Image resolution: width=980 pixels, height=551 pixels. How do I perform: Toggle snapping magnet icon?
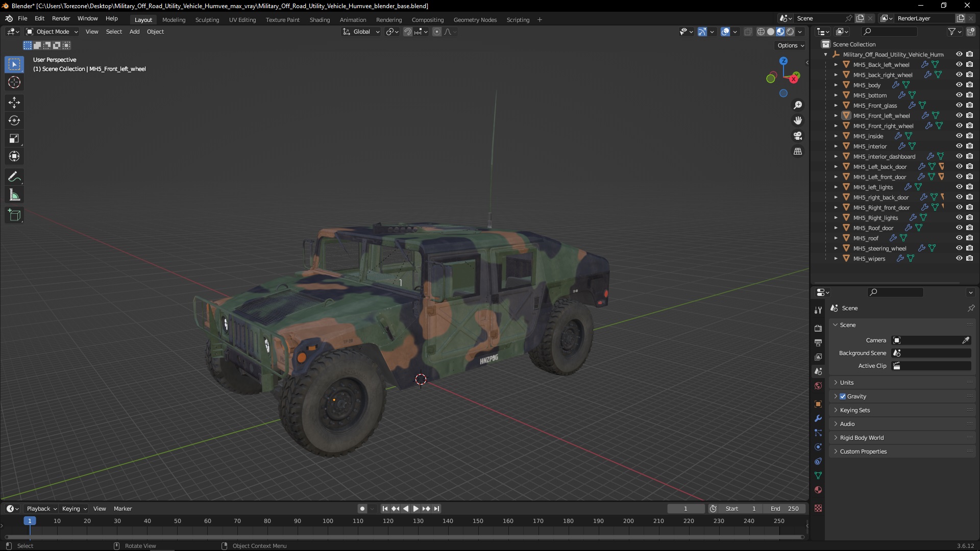407,32
